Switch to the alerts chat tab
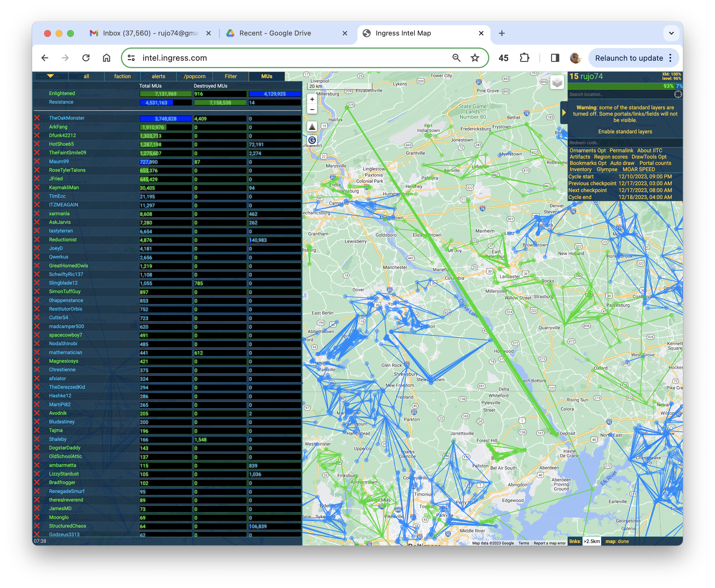The image size is (715, 588). [x=158, y=76]
